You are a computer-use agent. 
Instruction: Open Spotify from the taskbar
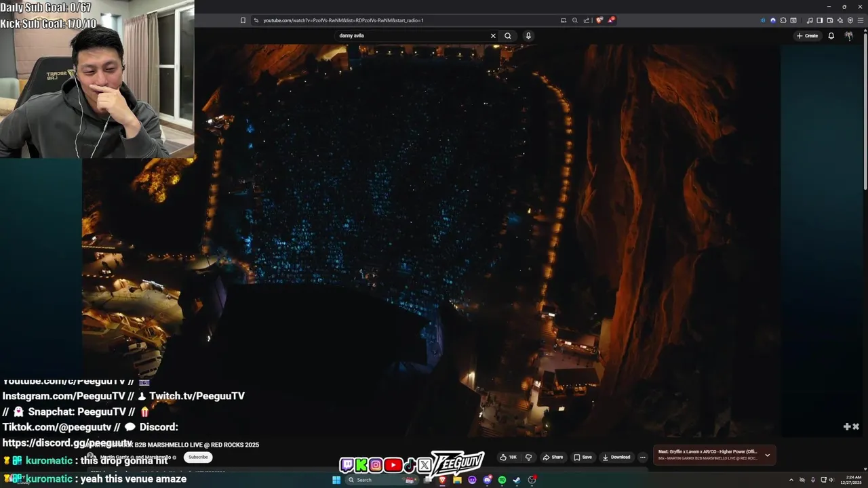point(502,480)
